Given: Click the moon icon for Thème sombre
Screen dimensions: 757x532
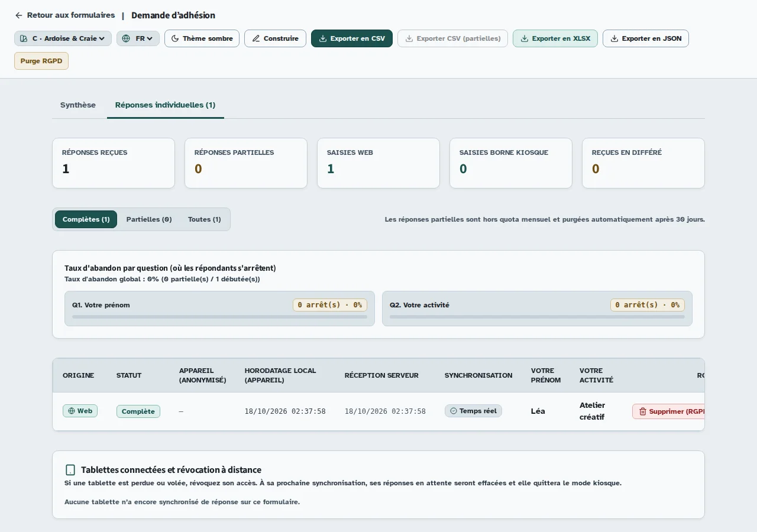Looking at the screenshot, I should 175,38.
